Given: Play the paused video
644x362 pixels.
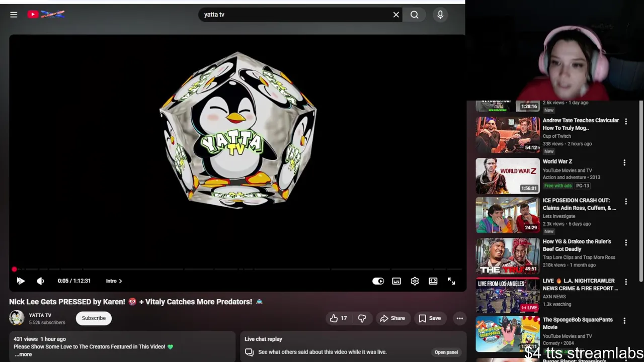Looking at the screenshot, I should tap(21, 281).
